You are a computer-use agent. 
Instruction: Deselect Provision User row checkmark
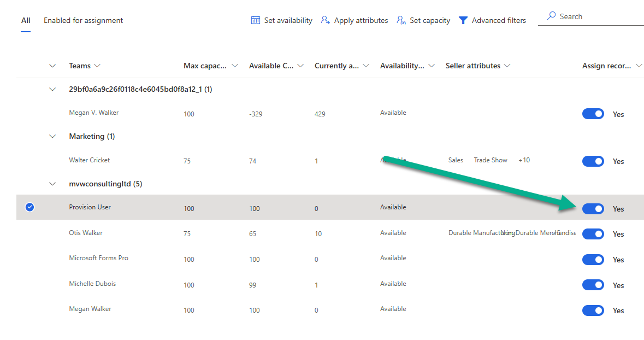30,207
